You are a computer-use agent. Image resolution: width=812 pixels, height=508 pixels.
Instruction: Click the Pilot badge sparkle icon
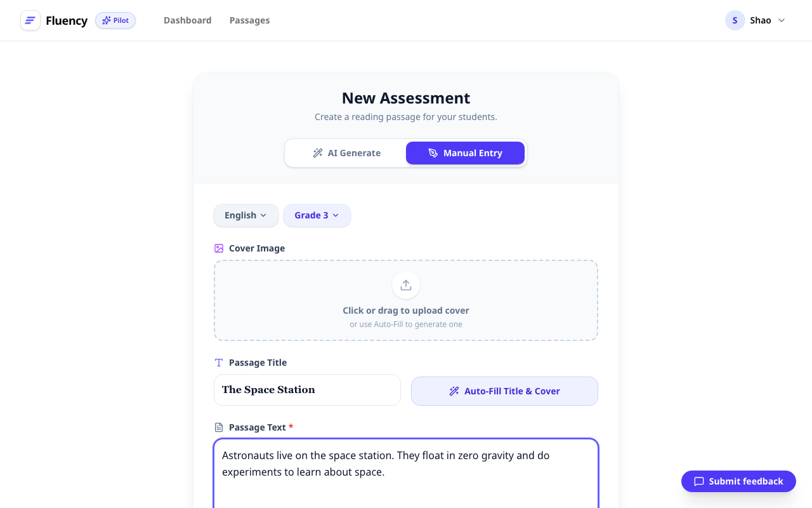(106, 20)
